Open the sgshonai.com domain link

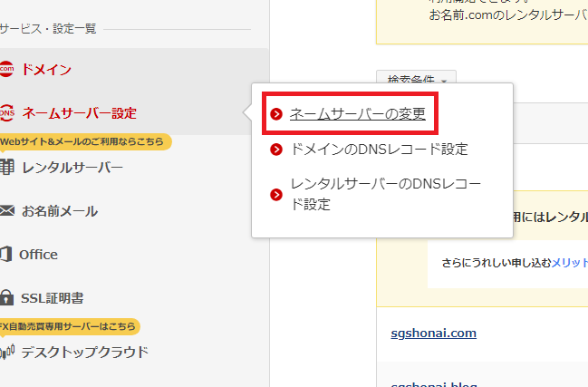(433, 333)
